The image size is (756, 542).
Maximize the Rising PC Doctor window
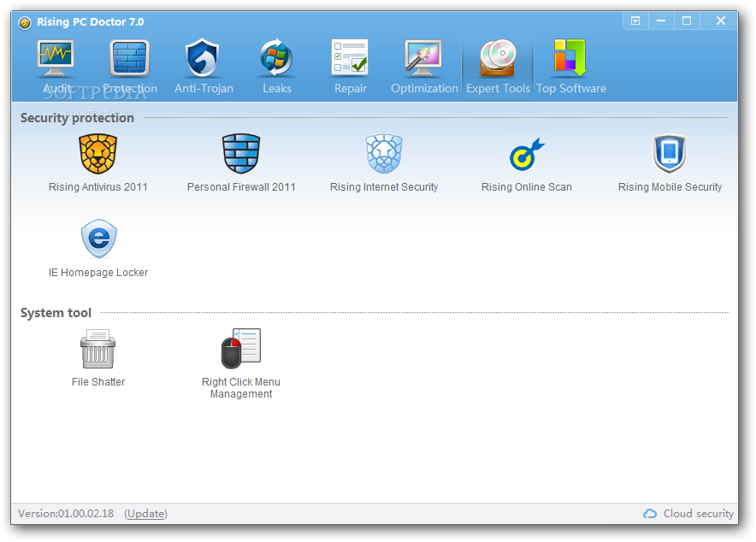687,21
